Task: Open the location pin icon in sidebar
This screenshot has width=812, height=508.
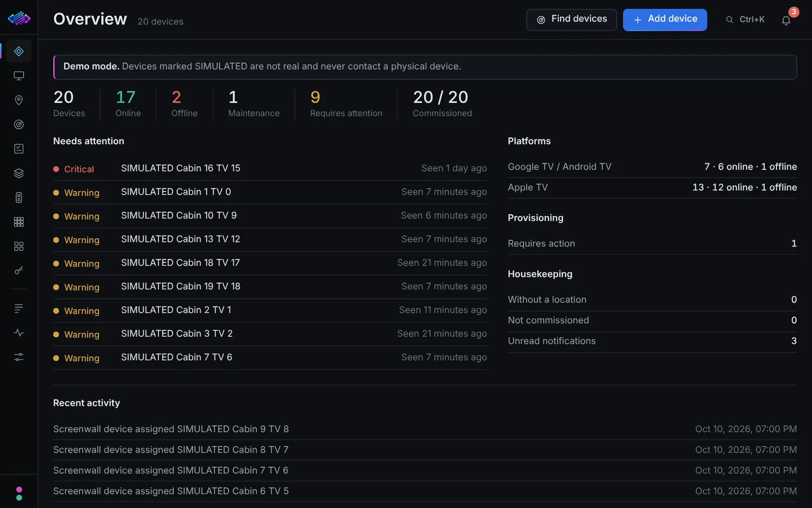Action: 19,100
